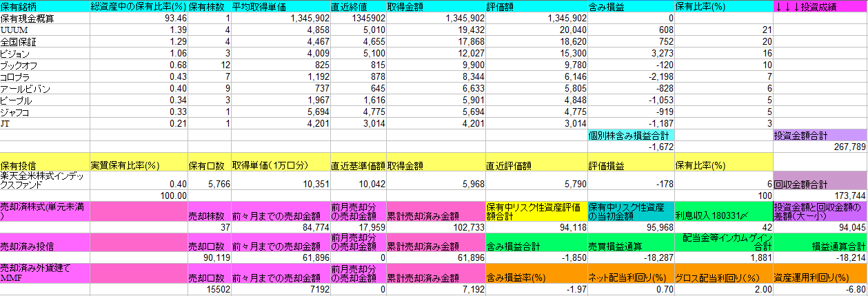Select the 90,119 sold units cell

click(x=209, y=257)
